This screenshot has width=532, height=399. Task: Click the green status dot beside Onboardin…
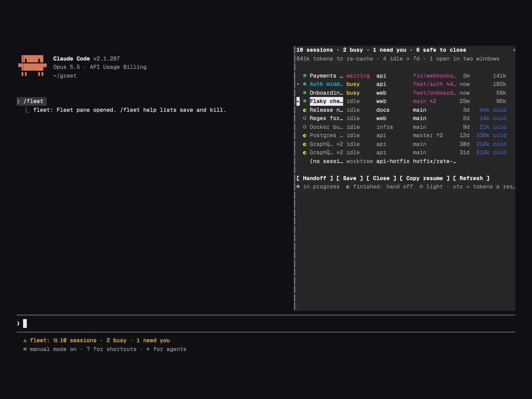pyautogui.click(x=305, y=93)
